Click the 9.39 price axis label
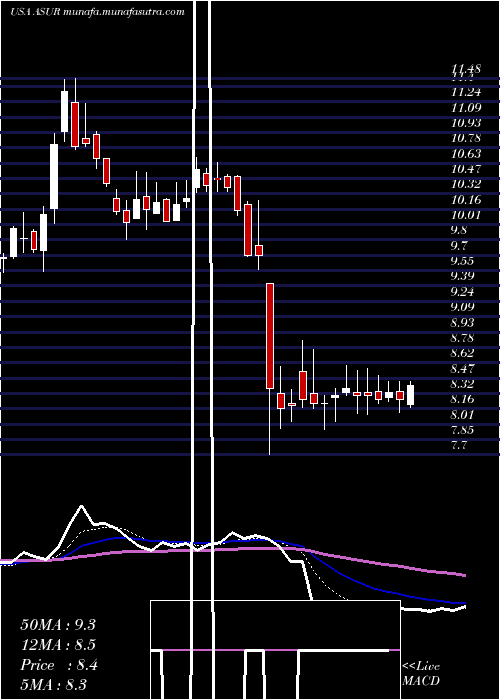 click(x=462, y=276)
